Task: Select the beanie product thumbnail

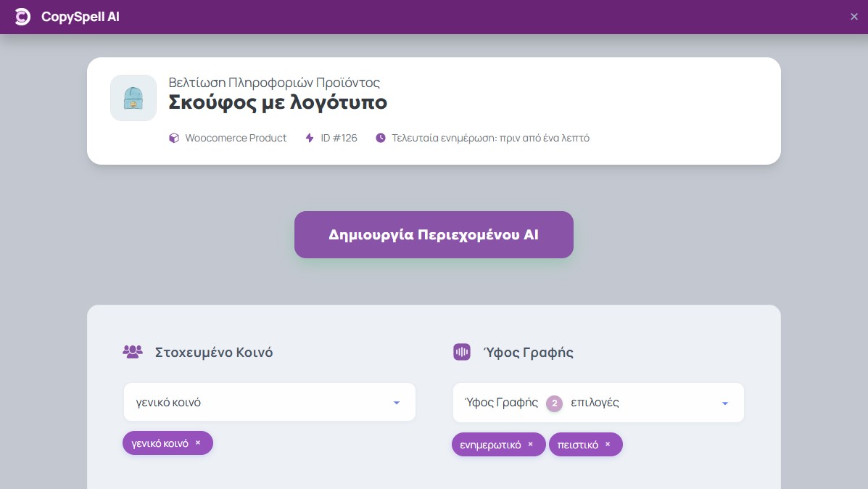Action: coord(133,98)
